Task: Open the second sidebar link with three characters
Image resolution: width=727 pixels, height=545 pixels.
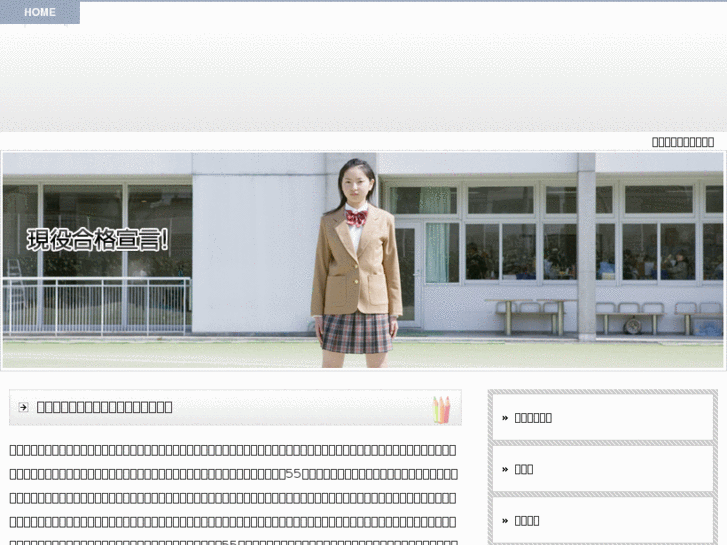Action: coord(524,469)
